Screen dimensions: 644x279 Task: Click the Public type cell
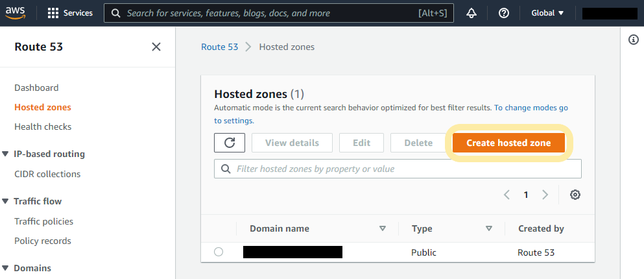[x=424, y=252]
